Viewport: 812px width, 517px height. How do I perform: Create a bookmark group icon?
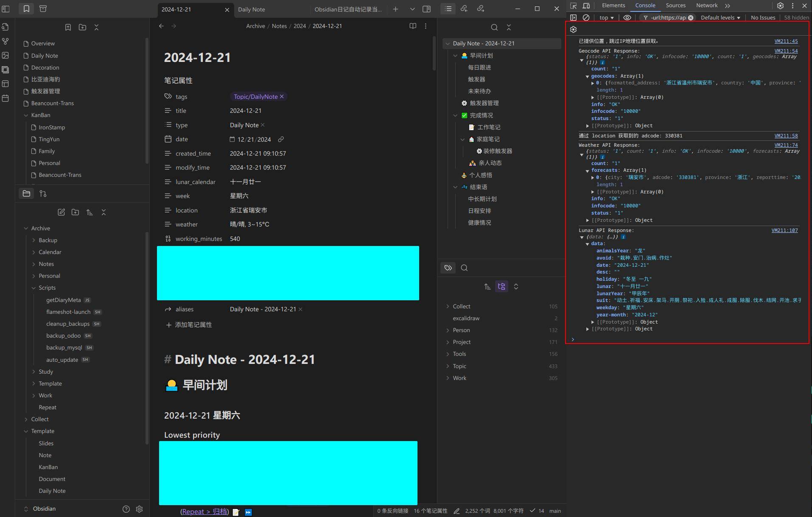82,27
